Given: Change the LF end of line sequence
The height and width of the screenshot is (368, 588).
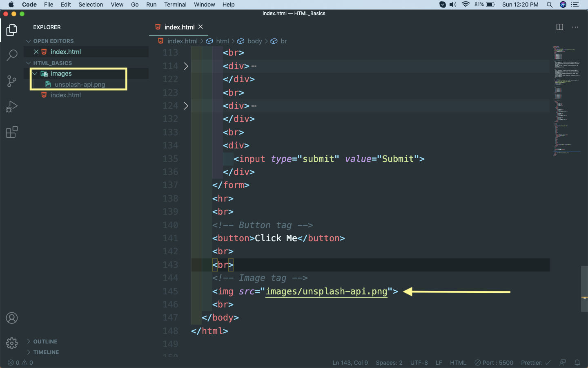Looking at the screenshot, I should tap(439, 363).
